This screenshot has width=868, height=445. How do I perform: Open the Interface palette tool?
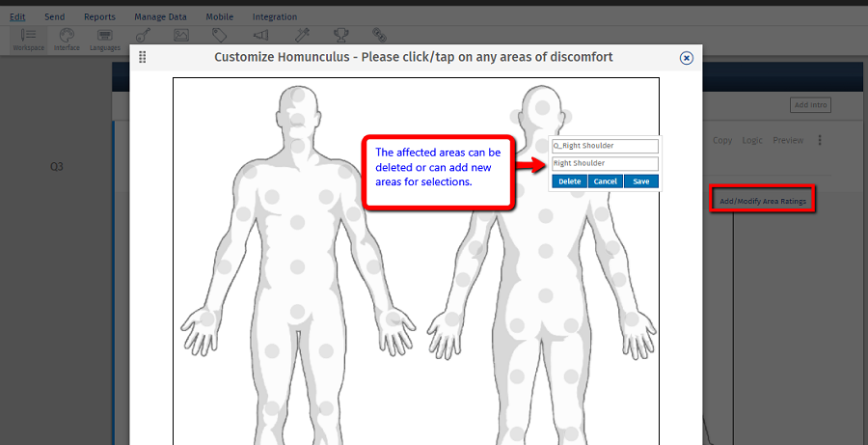pos(67,40)
